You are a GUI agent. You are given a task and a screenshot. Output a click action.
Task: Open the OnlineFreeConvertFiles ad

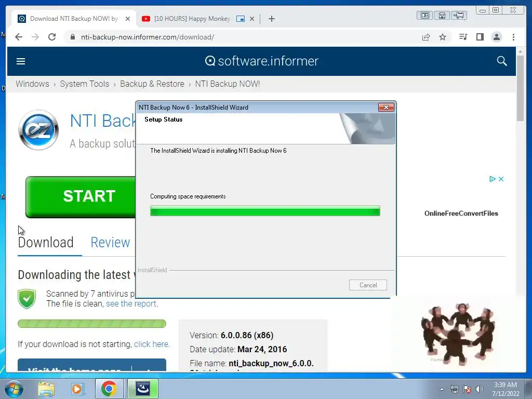click(x=461, y=214)
